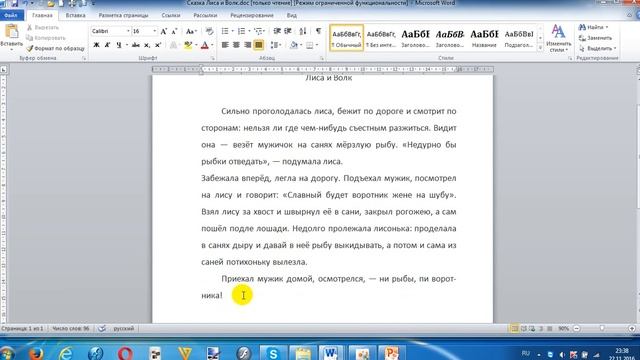Screen dimensions: 640x360
Task: Click the русский language indicator
Action: tap(124, 329)
